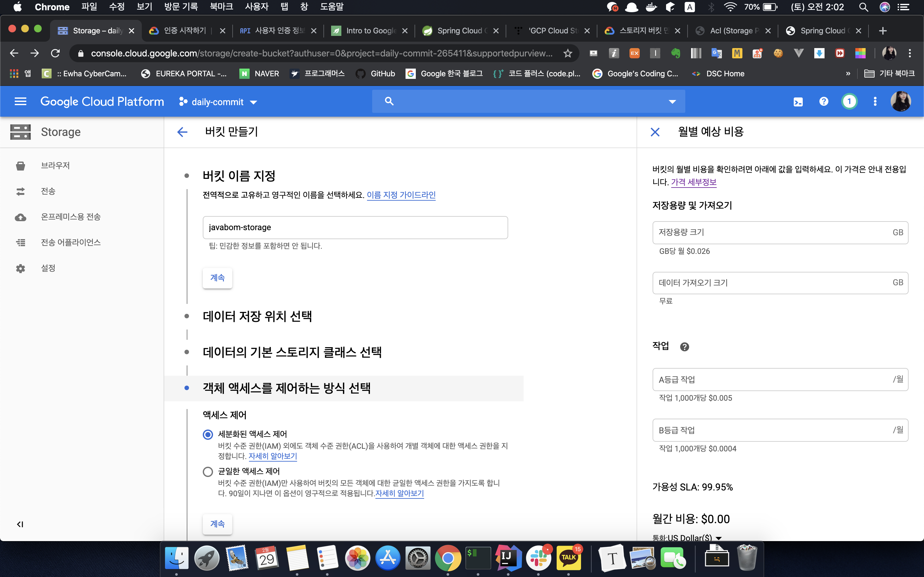Bookmark this page with star icon

(x=568, y=54)
